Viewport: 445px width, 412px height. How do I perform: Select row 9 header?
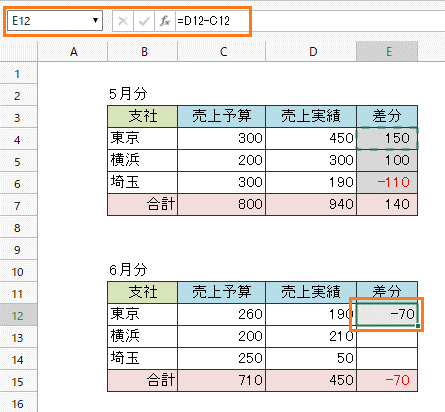coord(18,250)
